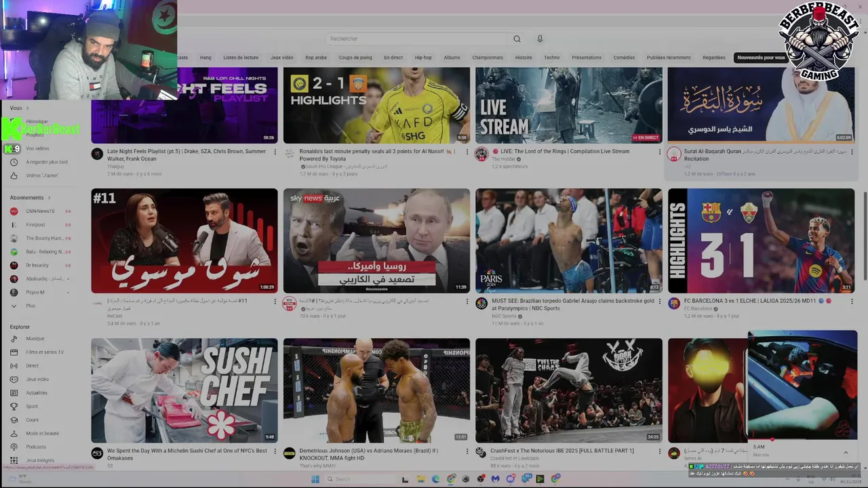868x488 pixels.
Task: Open options menu for Michelin Sushi Chef video
Action: [x=275, y=451]
